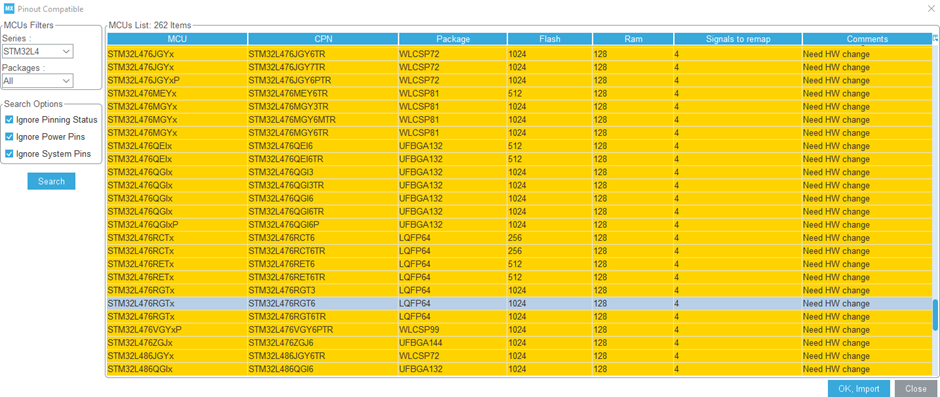Click the UFBGA144 package cell
The width and height of the screenshot is (940, 397).
tap(453, 343)
